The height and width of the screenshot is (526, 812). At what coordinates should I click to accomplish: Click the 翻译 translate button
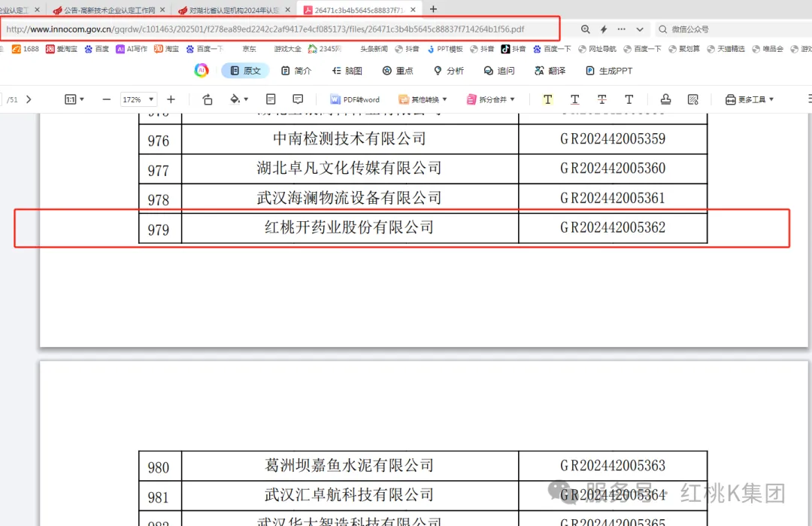(550, 71)
